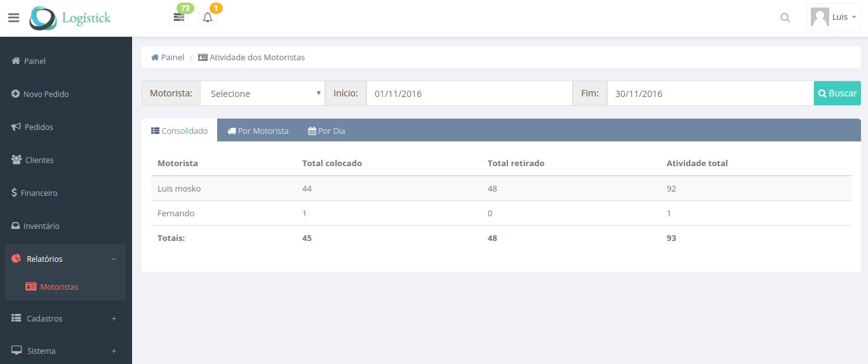Click the Fim date field
The image size is (868, 364).
(x=711, y=93)
